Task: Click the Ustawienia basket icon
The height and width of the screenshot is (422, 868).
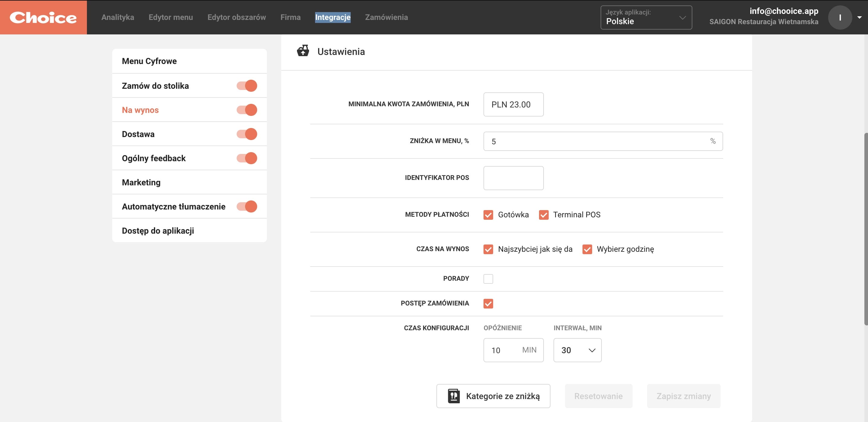Action: pos(303,51)
